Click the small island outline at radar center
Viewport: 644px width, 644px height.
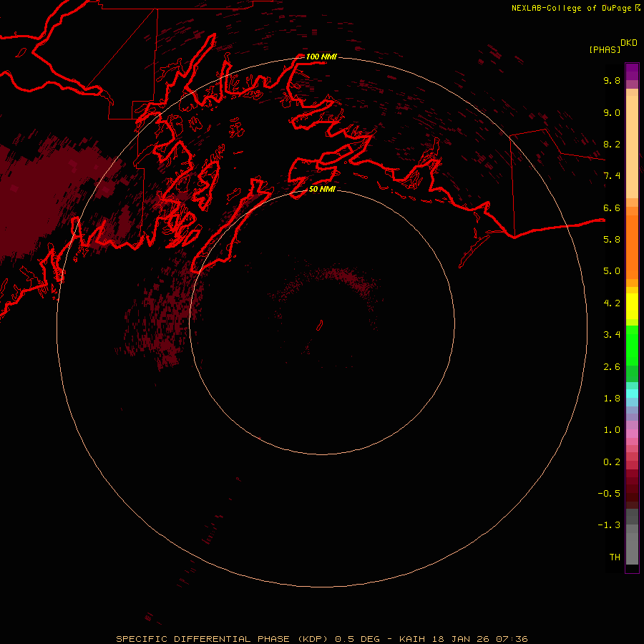(x=320, y=326)
